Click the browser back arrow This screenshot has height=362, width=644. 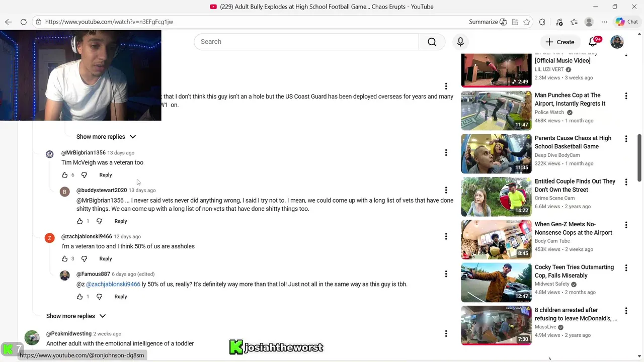tap(8, 22)
